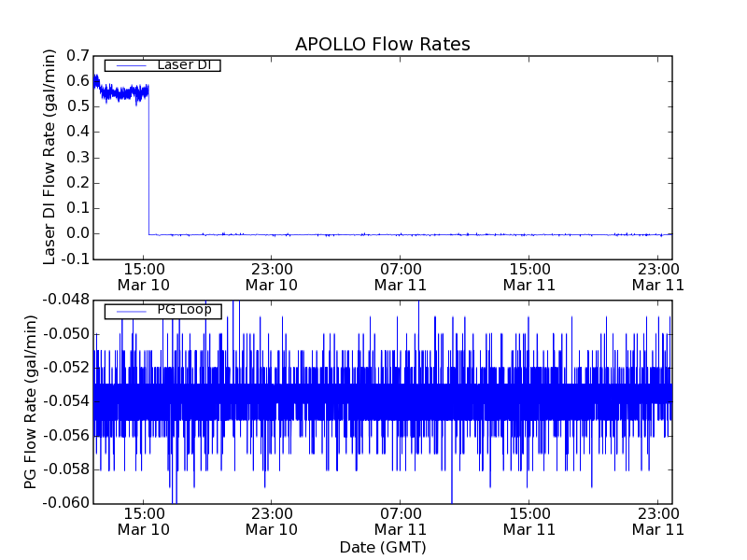
Task: Click "15:00 Mar 11" label under the top plot
Action: 529,276
